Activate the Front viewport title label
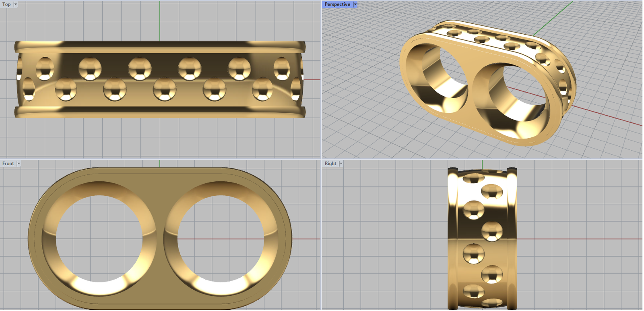 point(8,164)
